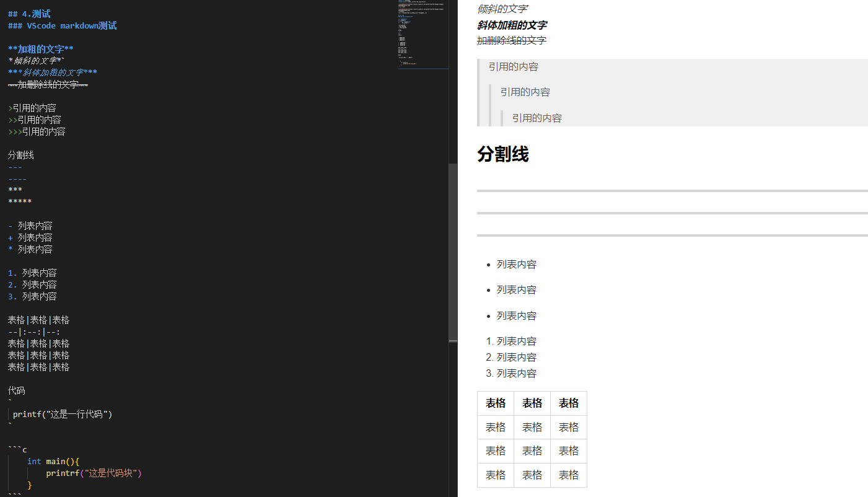The image size is (868, 497).
Task: Click the "*倾斜的文字*`" line in editor
Action: click(x=36, y=61)
